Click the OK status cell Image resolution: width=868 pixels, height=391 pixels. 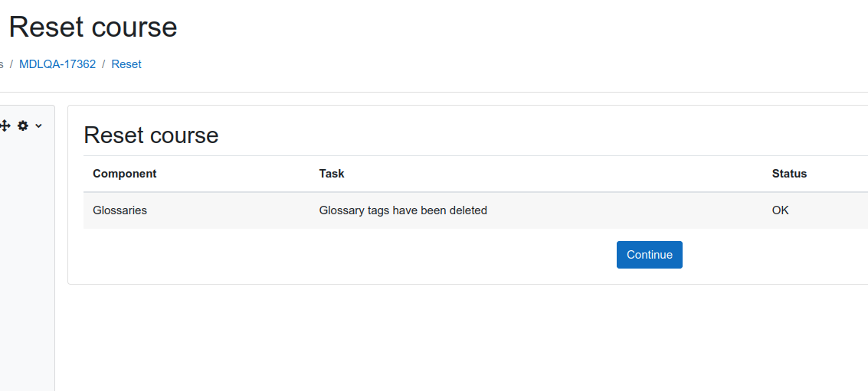[x=781, y=210]
